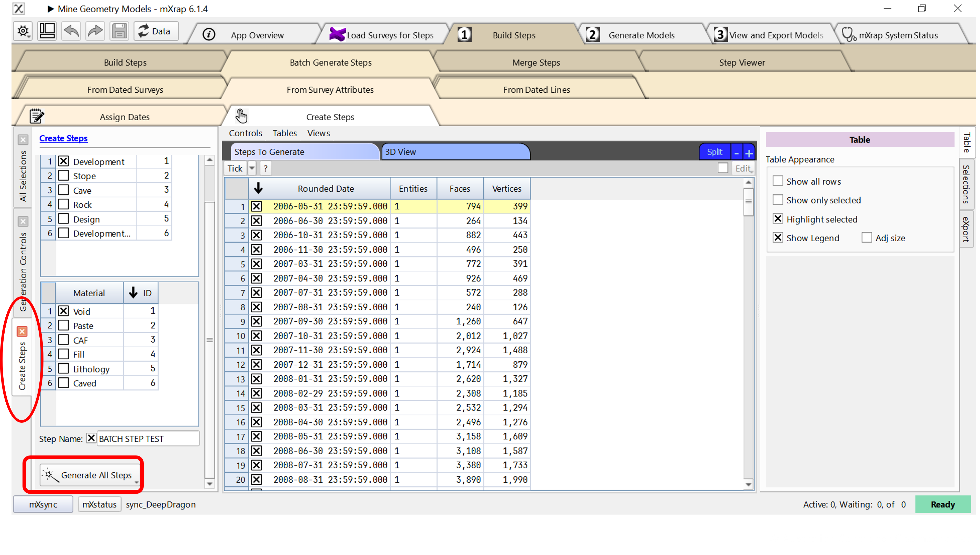
Task: Click the Create Steps hand pointer icon
Action: click(241, 116)
